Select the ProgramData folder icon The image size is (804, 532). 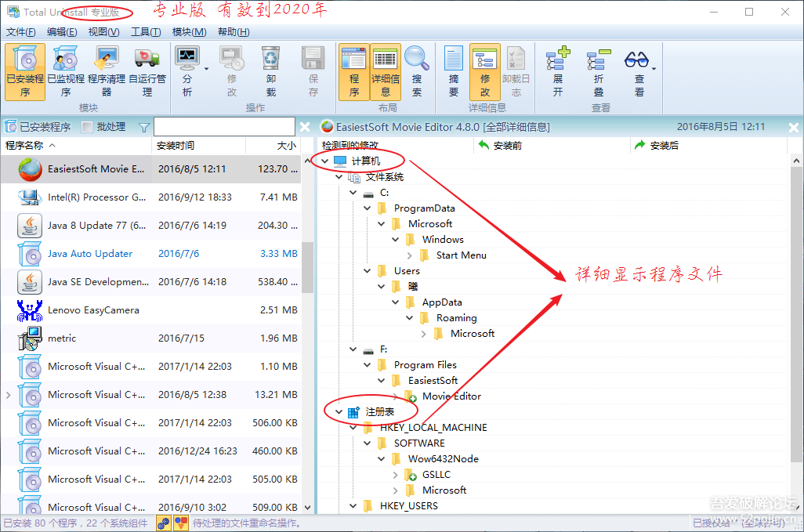pos(382,208)
